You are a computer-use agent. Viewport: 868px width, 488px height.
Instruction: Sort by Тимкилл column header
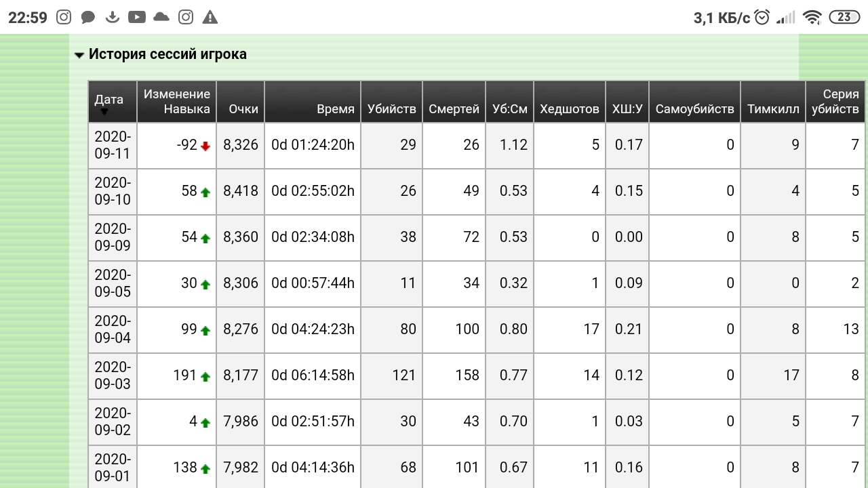tap(773, 109)
